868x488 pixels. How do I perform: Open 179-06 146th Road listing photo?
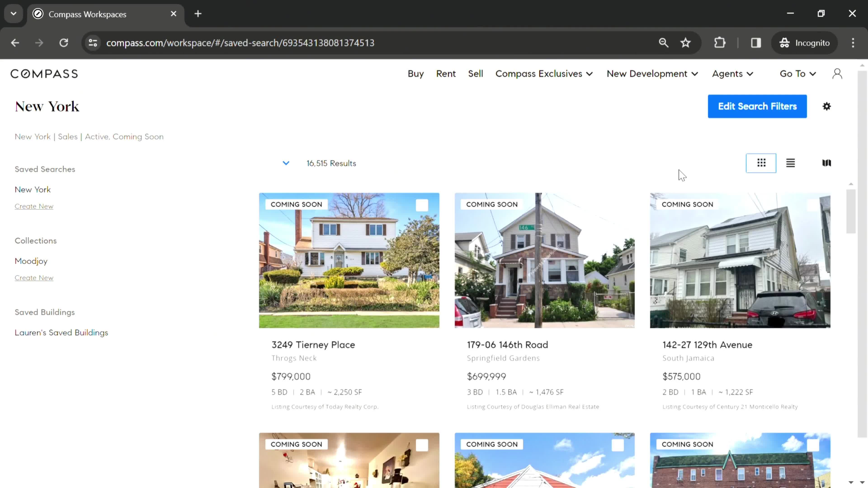click(x=545, y=260)
